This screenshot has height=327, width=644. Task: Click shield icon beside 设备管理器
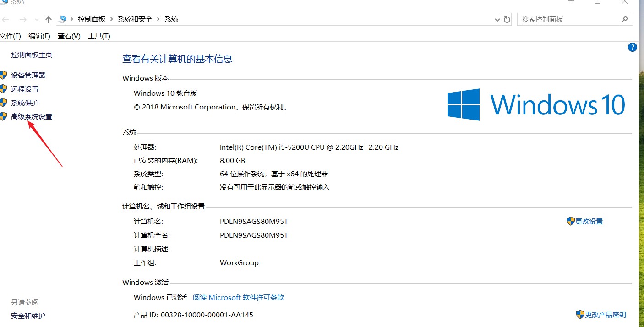tap(4, 75)
